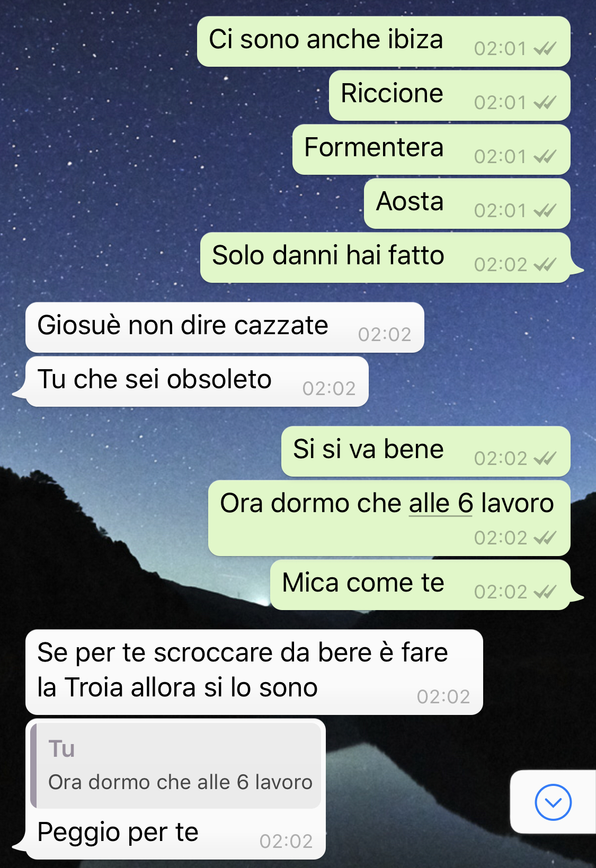Tap the 'Riccione' message text

click(x=392, y=93)
